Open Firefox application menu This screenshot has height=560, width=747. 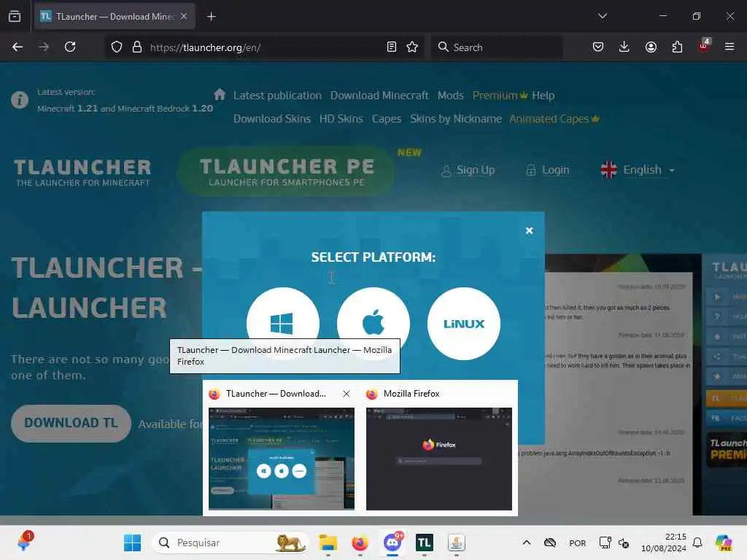[x=729, y=47]
